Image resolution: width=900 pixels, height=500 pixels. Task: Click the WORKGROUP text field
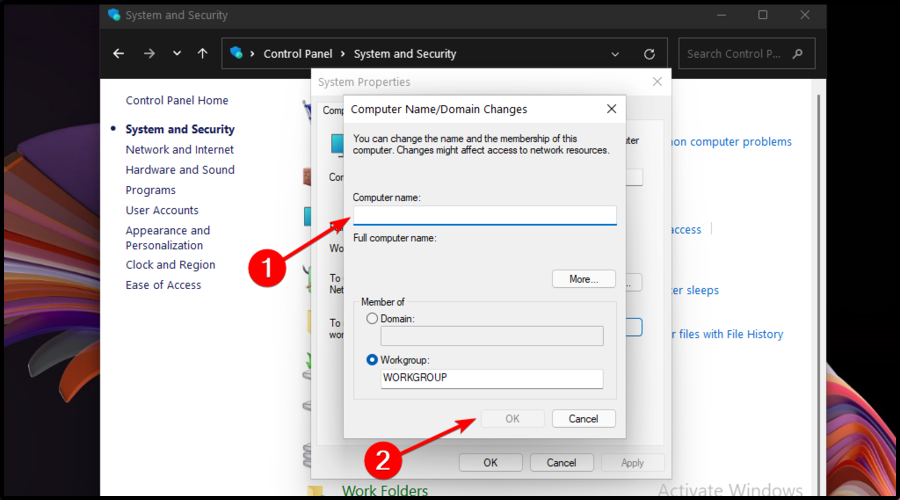(492, 378)
